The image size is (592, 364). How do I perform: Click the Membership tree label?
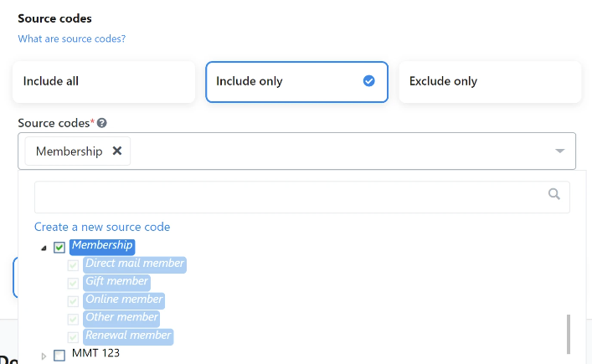102,246
